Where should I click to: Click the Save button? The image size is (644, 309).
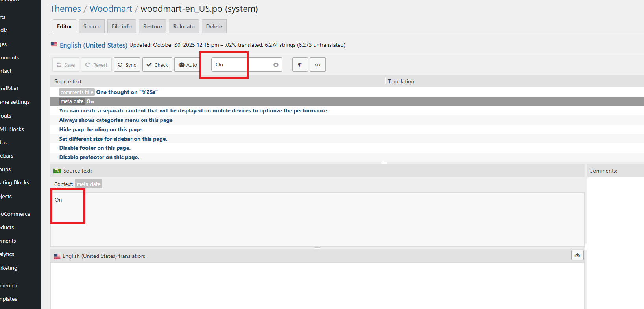66,65
